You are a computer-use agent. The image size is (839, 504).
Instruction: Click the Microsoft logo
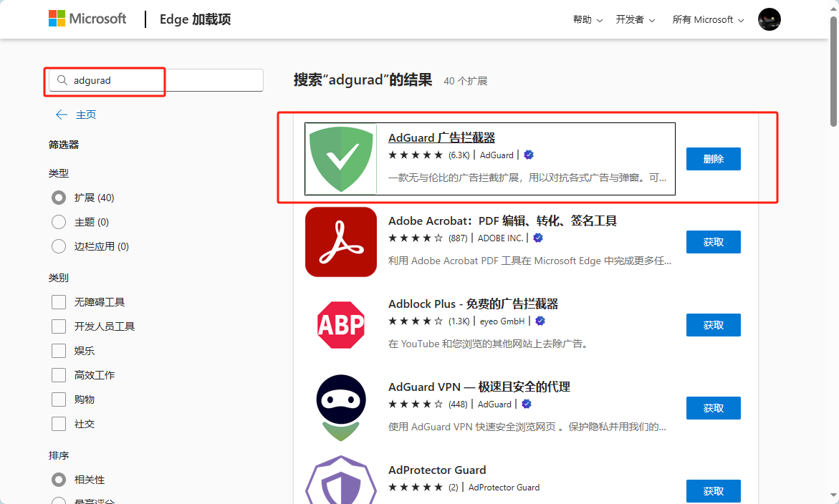87,19
